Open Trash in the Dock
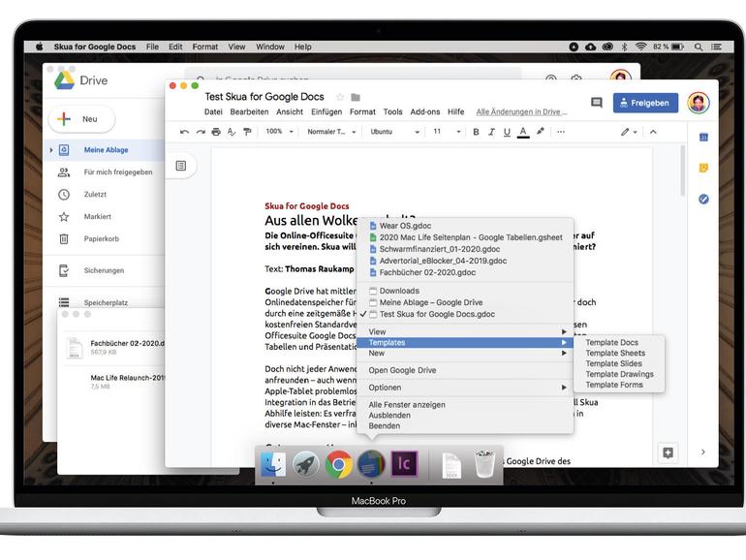Image resolution: width=746 pixels, height=560 pixels. tap(484, 464)
